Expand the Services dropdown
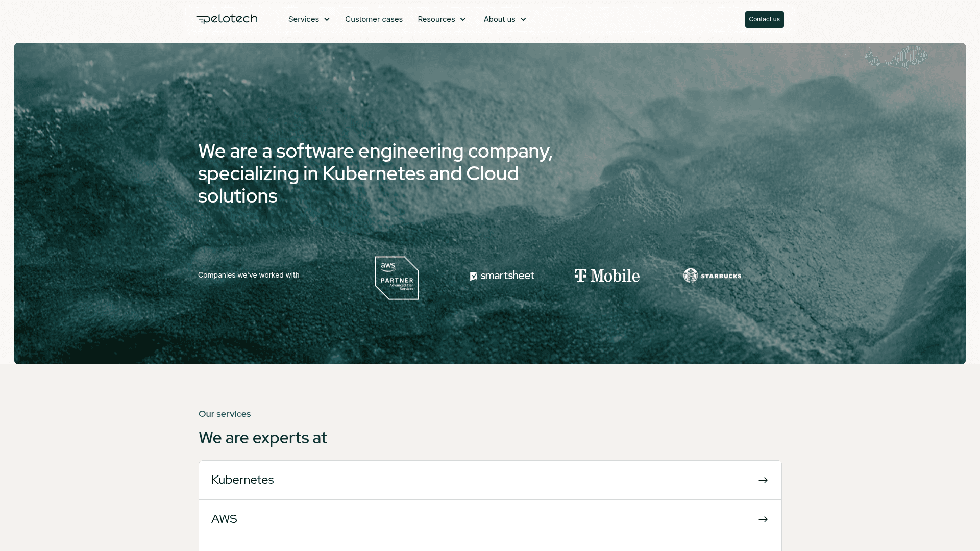The width and height of the screenshot is (980, 551). [309, 19]
